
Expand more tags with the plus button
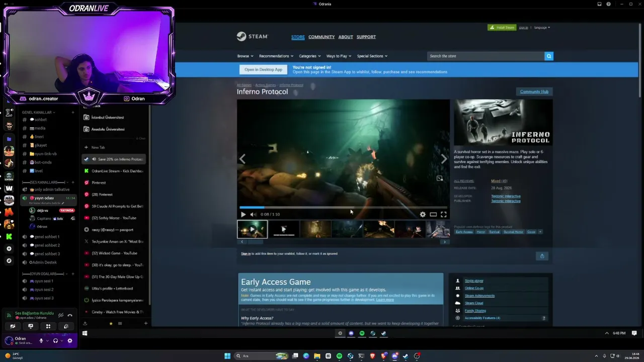540,232
